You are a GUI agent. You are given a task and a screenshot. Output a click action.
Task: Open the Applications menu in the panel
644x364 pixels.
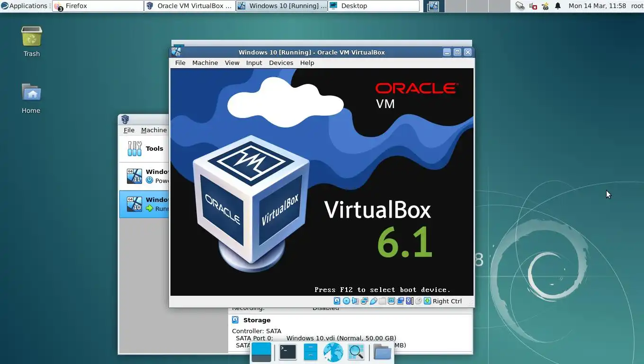[x=25, y=6]
